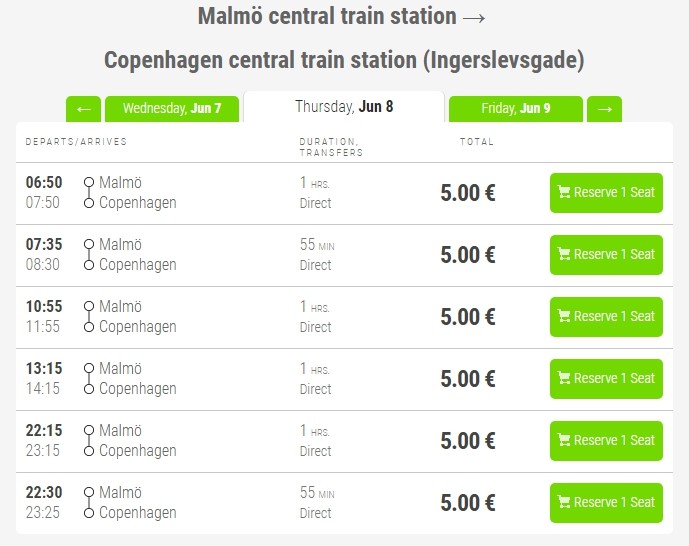Reserve 1 seat on the 06:50 departure
The width and height of the screenshot is (689, 546).
coord(606,193)
